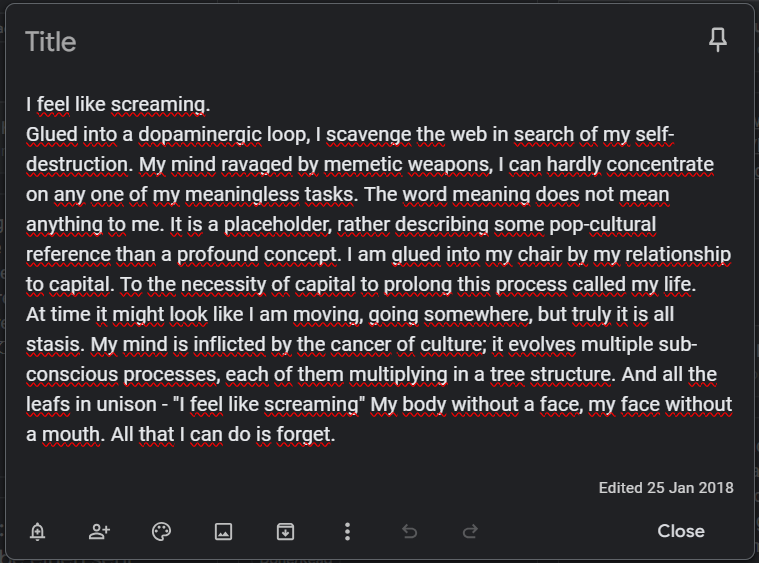Undo the last edit
759x563 pixels.
pyautogui.click(x=409, y=532)
